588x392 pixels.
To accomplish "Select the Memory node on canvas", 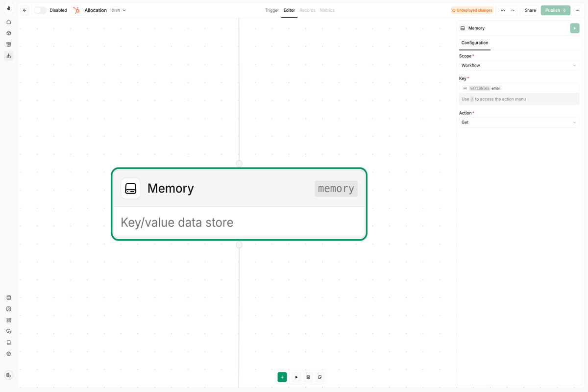I will [239, 204].
